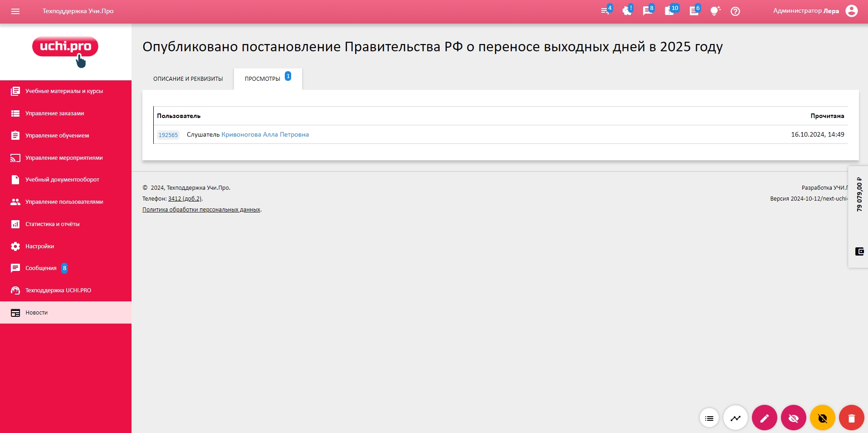Toggle the crossed-eye hide button

pos(794,418)
